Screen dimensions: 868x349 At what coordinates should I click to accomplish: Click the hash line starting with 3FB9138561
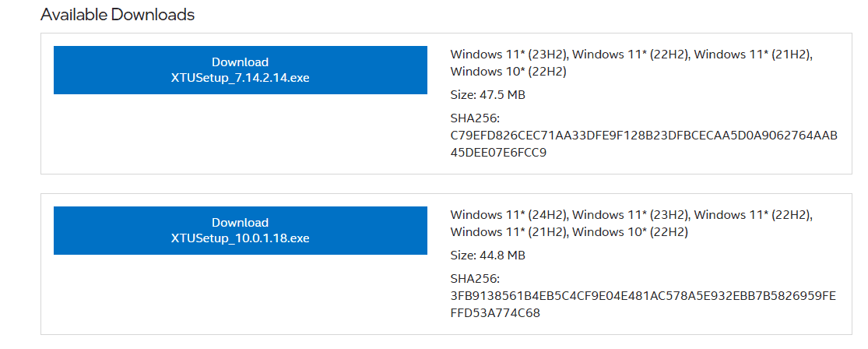643,296
